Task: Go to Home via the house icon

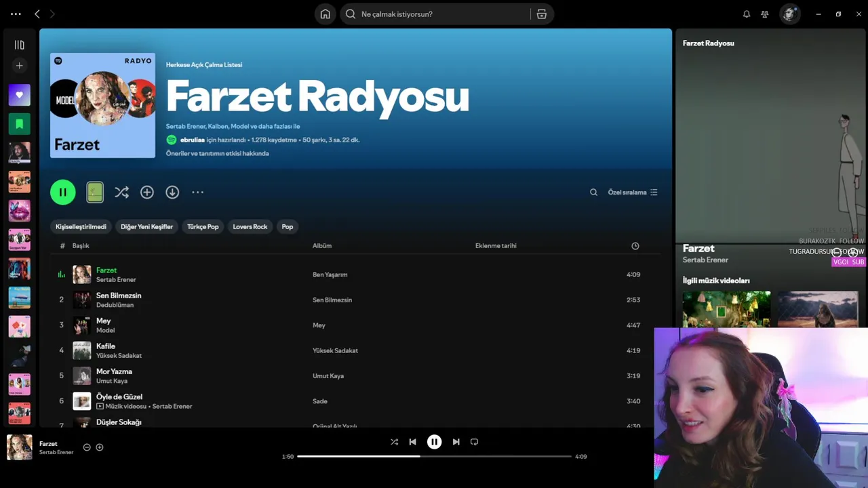Action: [325, 14]
